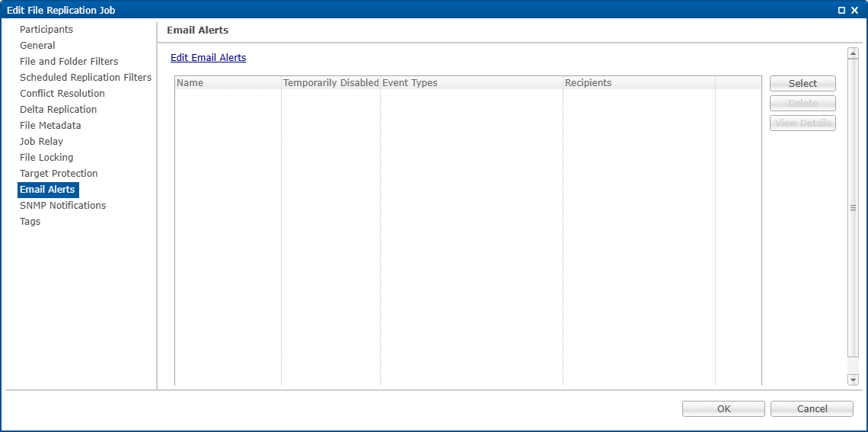Maximize the Edit File Replication Job dialog
Screen dimensions: 868x432
(841, 10)
